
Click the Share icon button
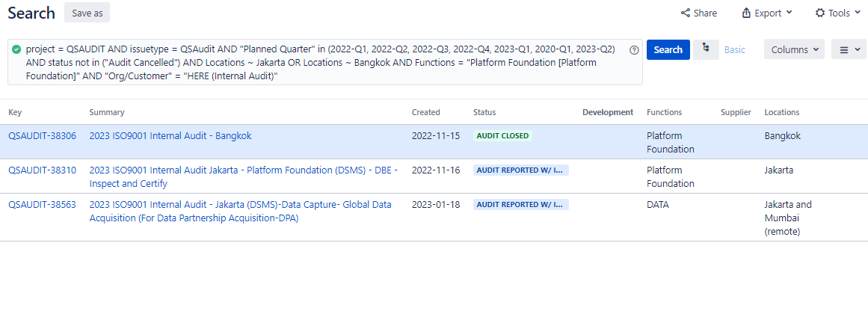(698, 13)
